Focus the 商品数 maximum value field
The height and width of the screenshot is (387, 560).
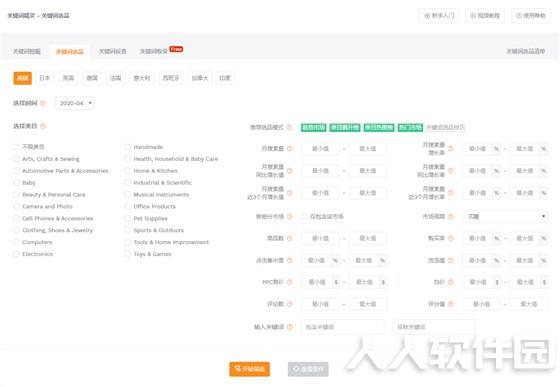click(368, 238)
